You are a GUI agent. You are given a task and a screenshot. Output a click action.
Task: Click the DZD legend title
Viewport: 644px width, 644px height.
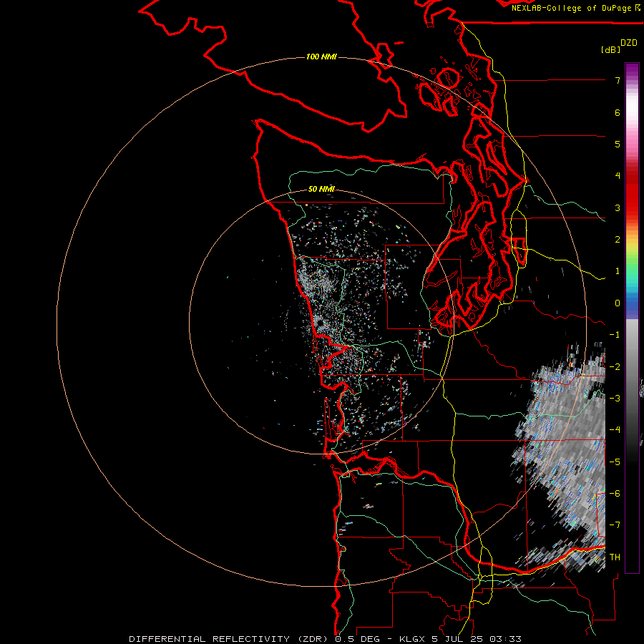coord(629,43)
